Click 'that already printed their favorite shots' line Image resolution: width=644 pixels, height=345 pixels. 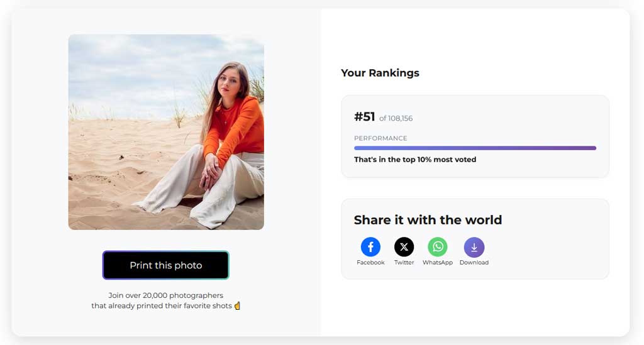(x=162, y=305)
